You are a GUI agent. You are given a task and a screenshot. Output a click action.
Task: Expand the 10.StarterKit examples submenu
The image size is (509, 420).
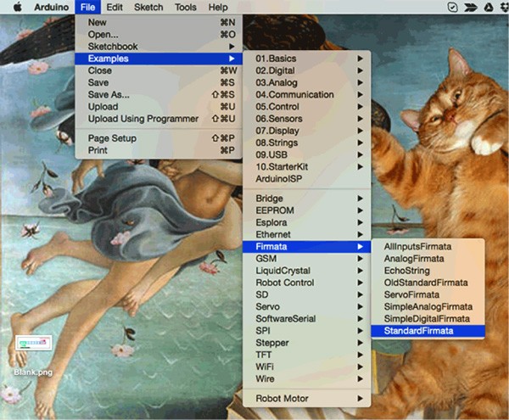click(307, 166)
